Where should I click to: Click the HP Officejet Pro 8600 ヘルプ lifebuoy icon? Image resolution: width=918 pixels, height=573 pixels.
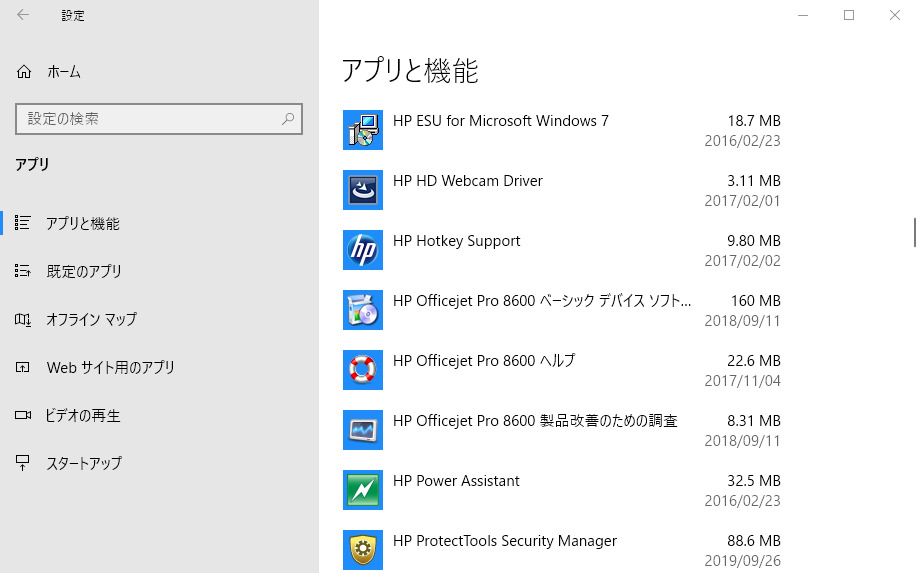[362, 370]
